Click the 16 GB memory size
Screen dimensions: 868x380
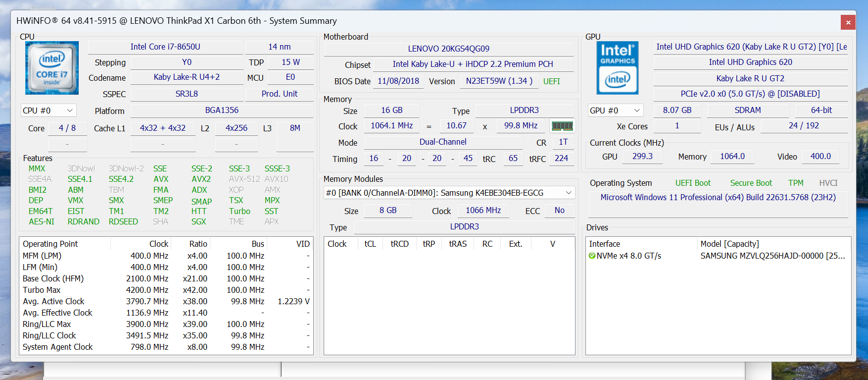(x=392, y=110)
